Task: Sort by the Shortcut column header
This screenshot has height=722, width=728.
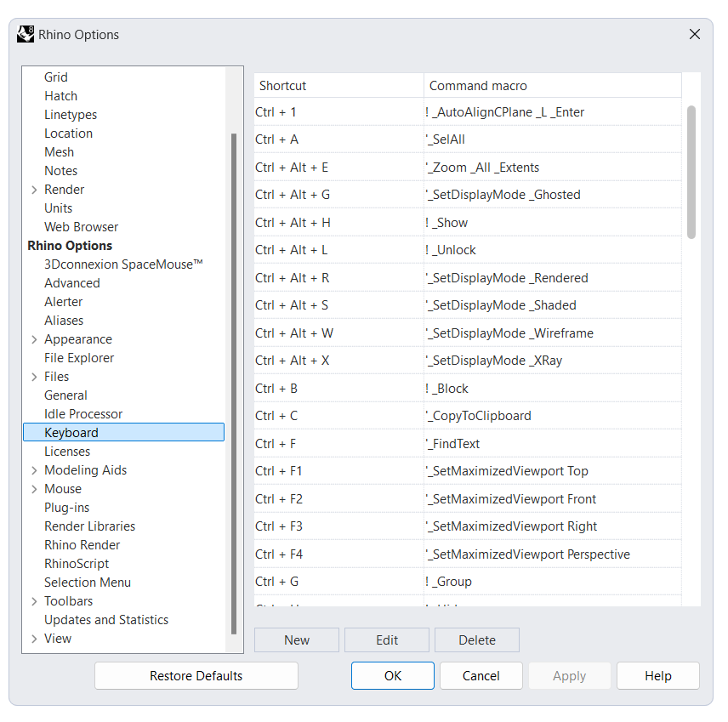Action: (338, 86)
